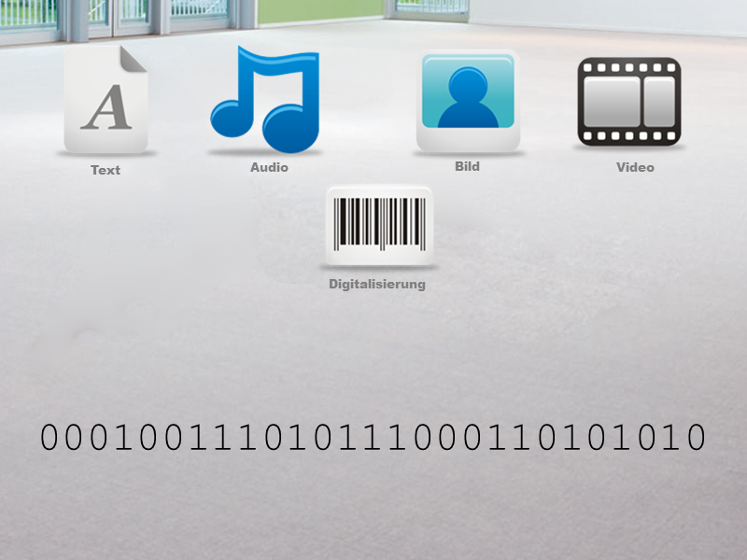Click the Text label under the document icon
747x560 pixels.
(106, 170)
